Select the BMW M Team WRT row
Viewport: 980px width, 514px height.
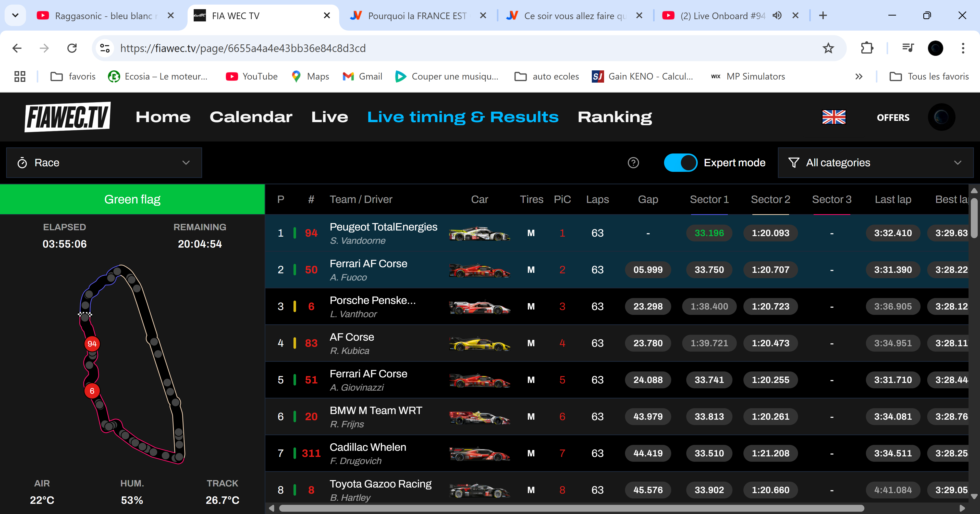pos(617,417)
